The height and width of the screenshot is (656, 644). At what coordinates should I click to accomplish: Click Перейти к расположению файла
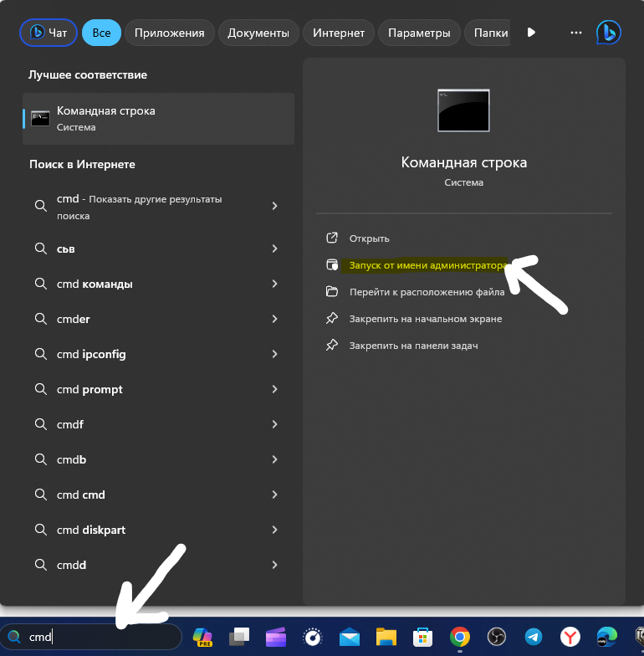(427, 292)
